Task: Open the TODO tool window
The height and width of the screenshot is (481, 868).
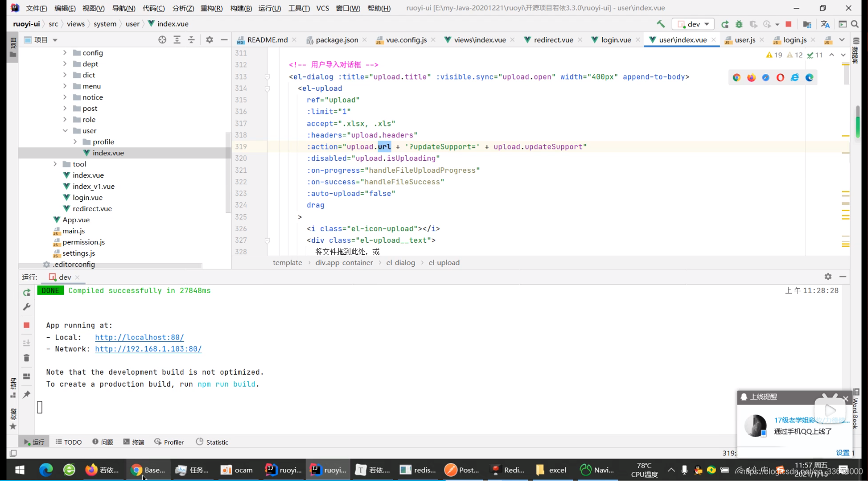Action: [68, 442]
